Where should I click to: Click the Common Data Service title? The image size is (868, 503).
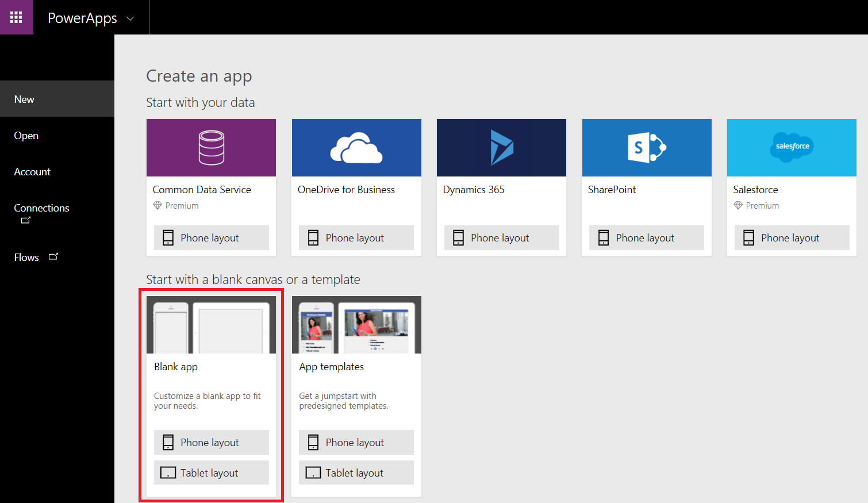tap(202, 190)
